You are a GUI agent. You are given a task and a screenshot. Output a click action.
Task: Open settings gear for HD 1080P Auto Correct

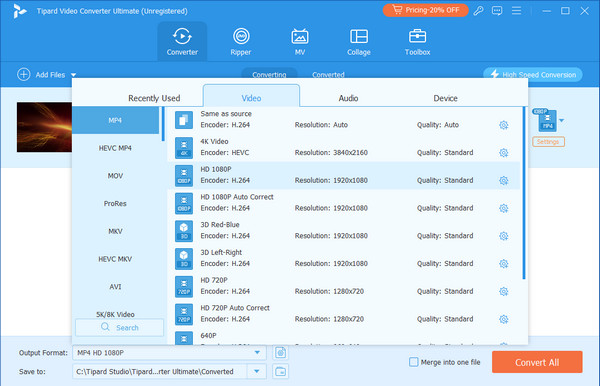[504, 208]
